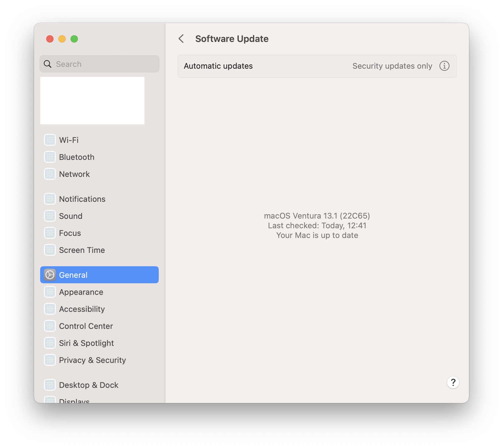
Task: Click the info icon beside Security updates only
Action: (x=444, y=66)
